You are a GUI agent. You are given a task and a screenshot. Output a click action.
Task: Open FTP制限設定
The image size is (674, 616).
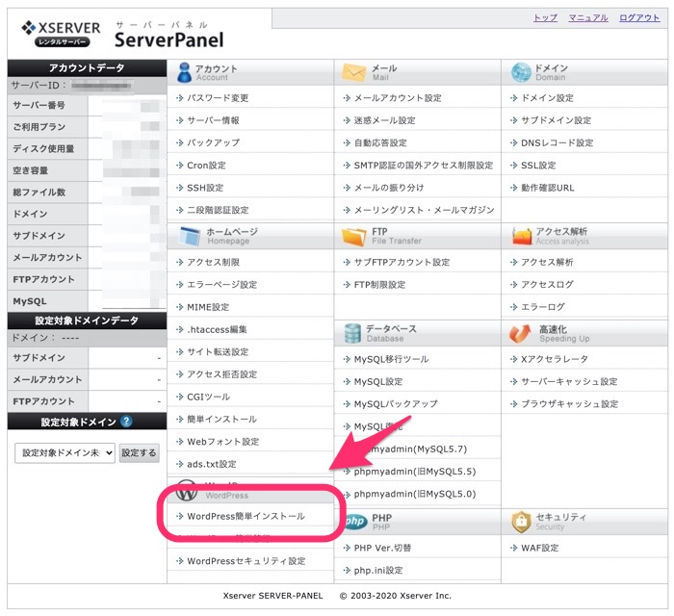[x=379, y=284]
